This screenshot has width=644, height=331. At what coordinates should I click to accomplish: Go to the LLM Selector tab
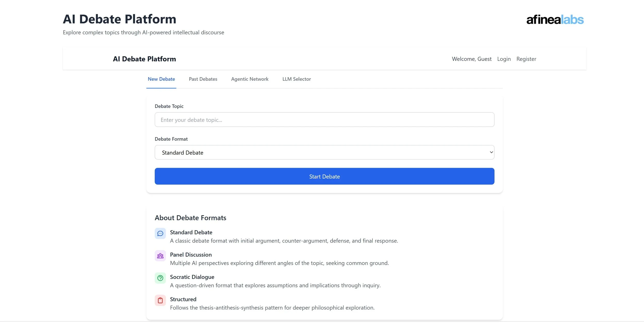pyautogui.click(x=296, y=79)
